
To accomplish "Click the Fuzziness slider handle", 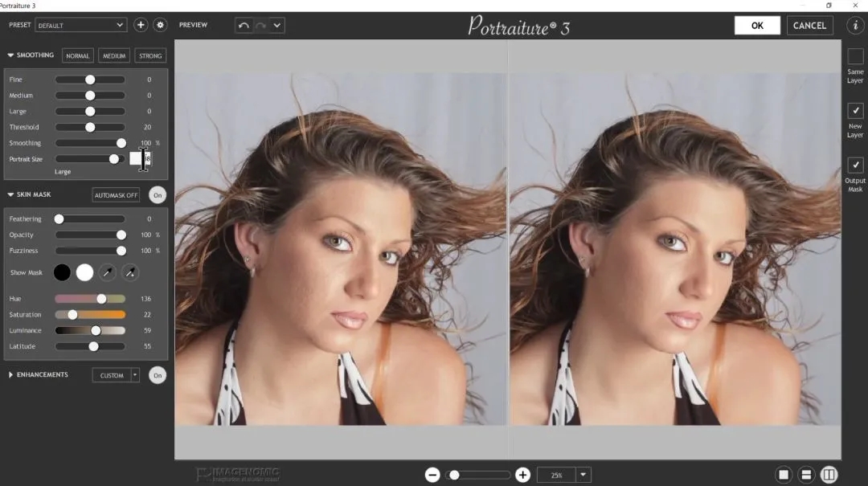I will click(121, 251).
